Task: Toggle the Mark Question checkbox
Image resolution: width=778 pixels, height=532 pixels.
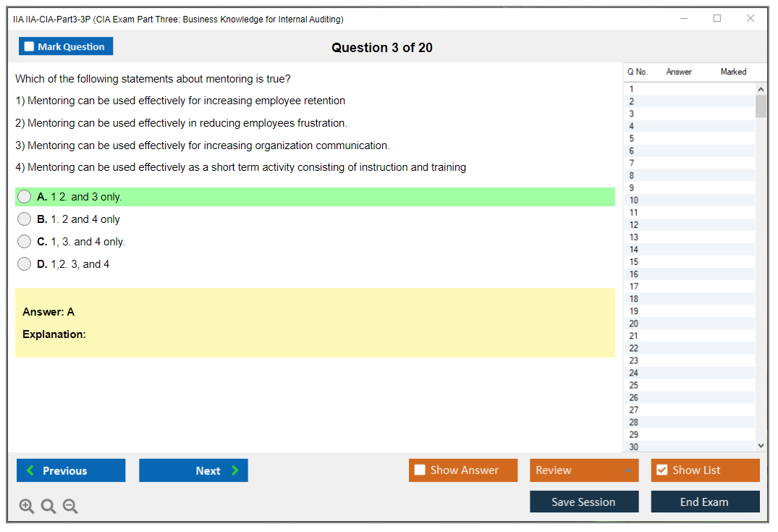Action: pos(29,47)
